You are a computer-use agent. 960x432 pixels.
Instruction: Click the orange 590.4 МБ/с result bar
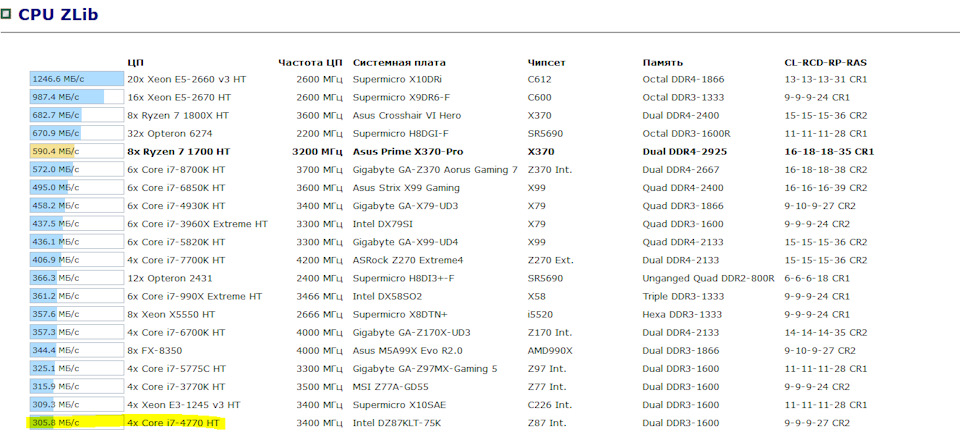coord(77,151)
